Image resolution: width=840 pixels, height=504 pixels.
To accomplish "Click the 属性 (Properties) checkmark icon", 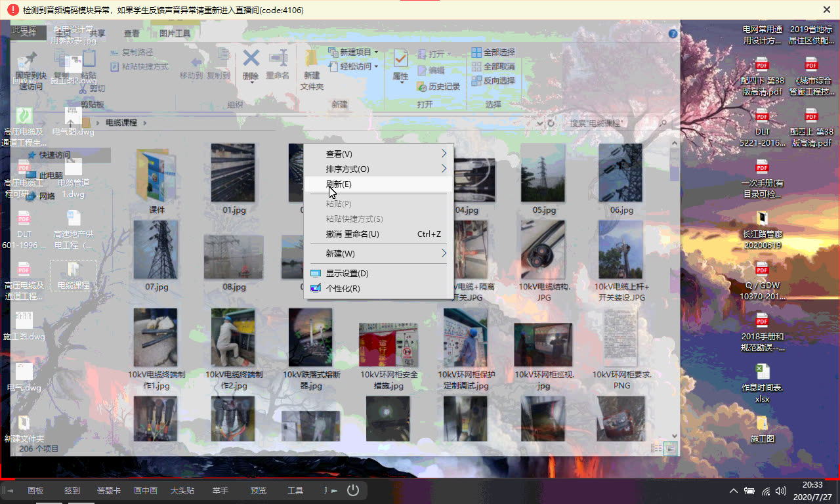I will click(x=400, y=58).
